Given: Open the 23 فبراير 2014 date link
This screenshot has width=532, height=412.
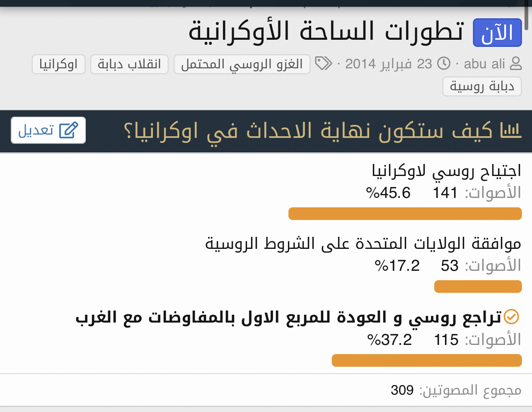Looking at the screenshot, I should pos(389,64).
